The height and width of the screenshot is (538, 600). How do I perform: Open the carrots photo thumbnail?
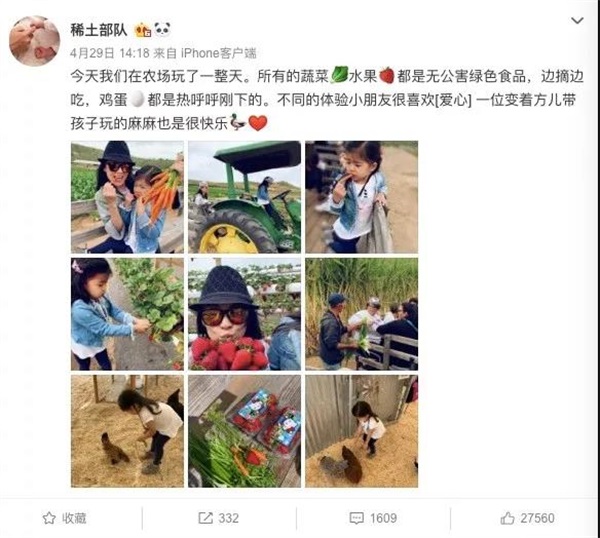[x=127, y=197]
